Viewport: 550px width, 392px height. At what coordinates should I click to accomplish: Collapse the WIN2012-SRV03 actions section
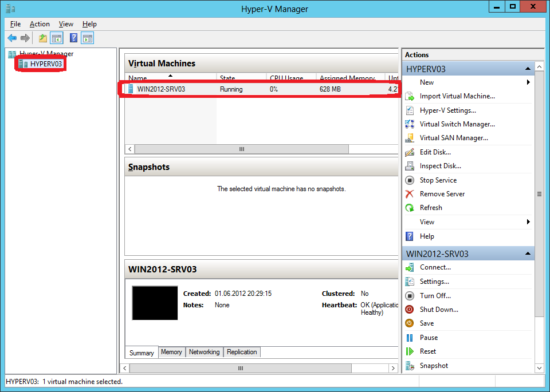click(x=528, y=253)
